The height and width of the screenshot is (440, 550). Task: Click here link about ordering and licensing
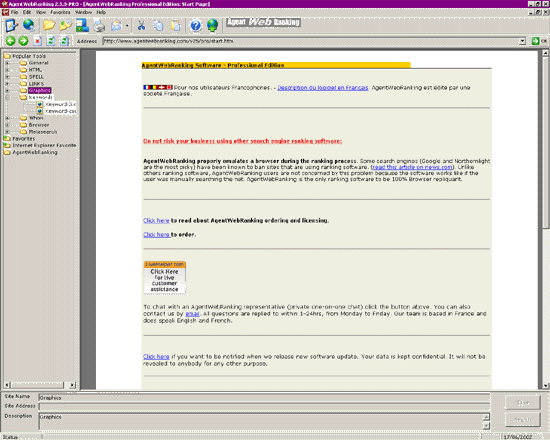156,220
